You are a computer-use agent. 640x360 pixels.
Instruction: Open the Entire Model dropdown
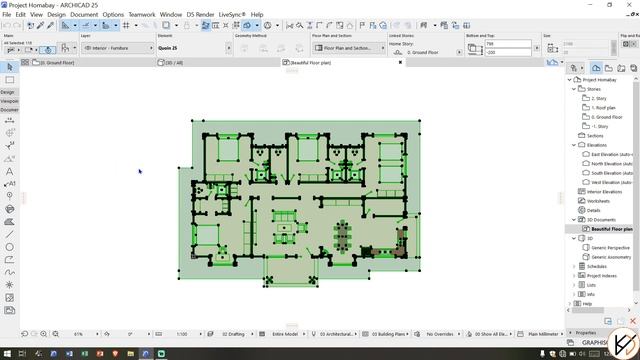point(304,334)
